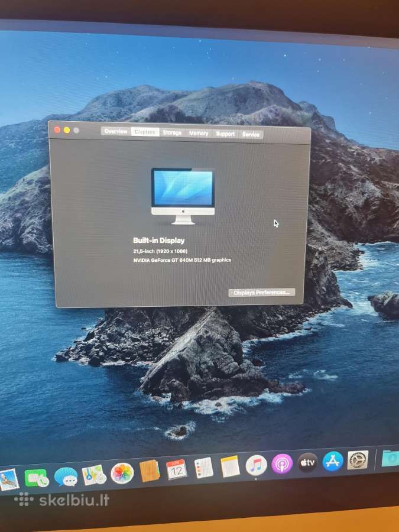Open the Messages app in the Dock
The width and height of the screenshot is (399, 532).
[66, 476]
